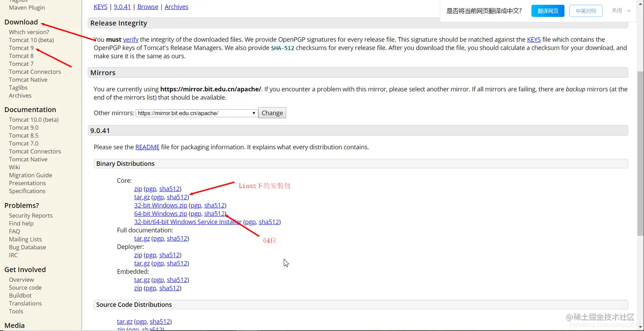This screenshot has height=331, width=644.
Task: Click the 翻译网页 translate button
Action: coord(548,11)
